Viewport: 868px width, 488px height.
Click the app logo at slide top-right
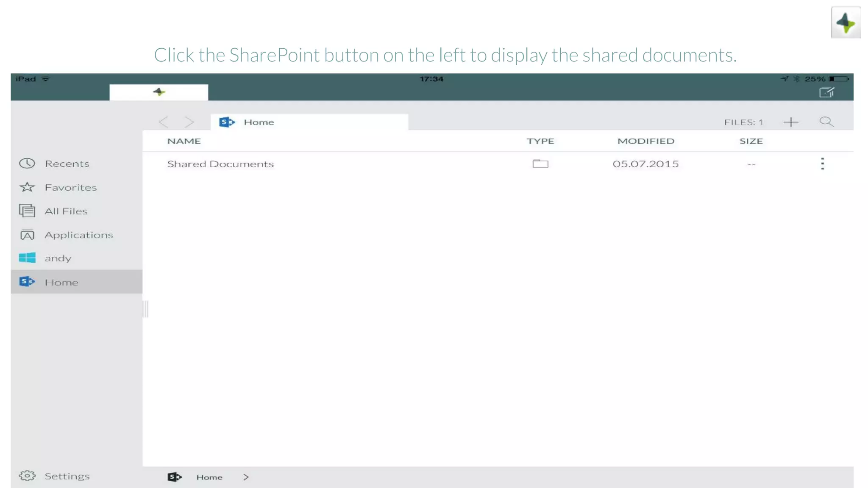pyautogui.click(x=846, y=22)
